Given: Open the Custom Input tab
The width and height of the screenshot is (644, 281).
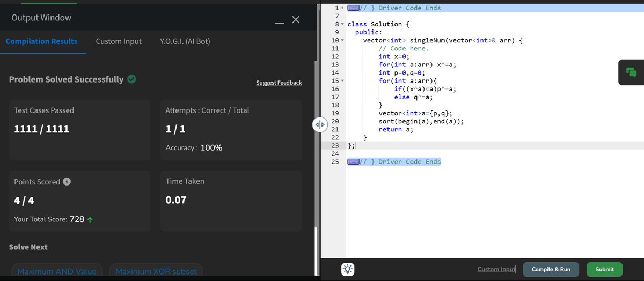Looking at the screenshot, I should pyautogui.click(x=119, y=41).
